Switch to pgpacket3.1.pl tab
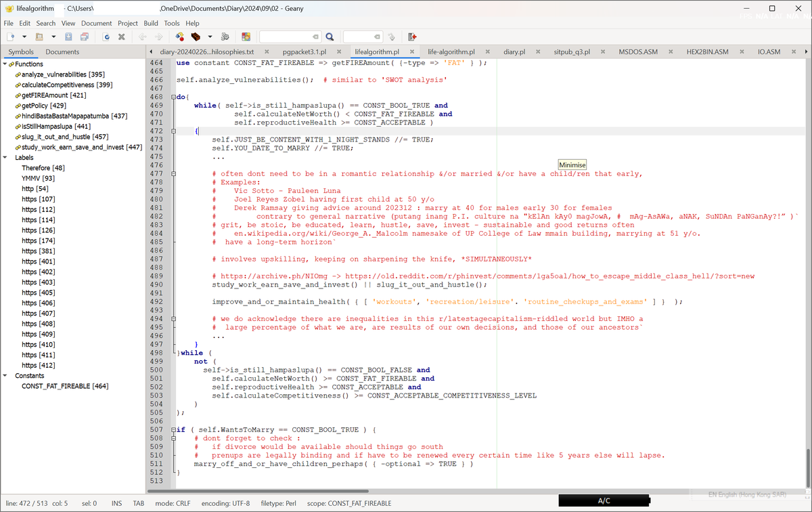The height and width of the screenshot is (512, 812). pyautogui.click(x=304, y=51)
